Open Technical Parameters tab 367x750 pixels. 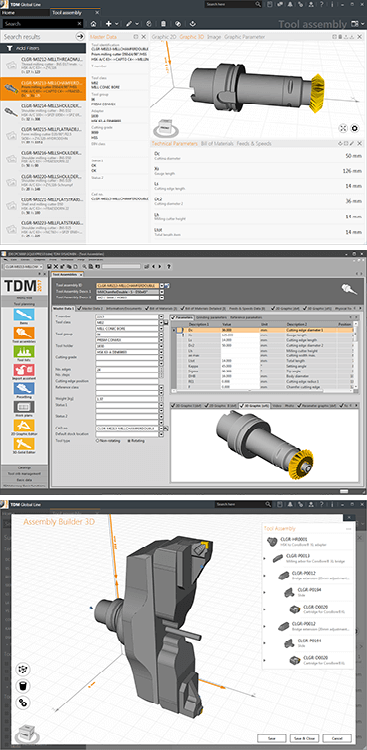pos(175,143)
